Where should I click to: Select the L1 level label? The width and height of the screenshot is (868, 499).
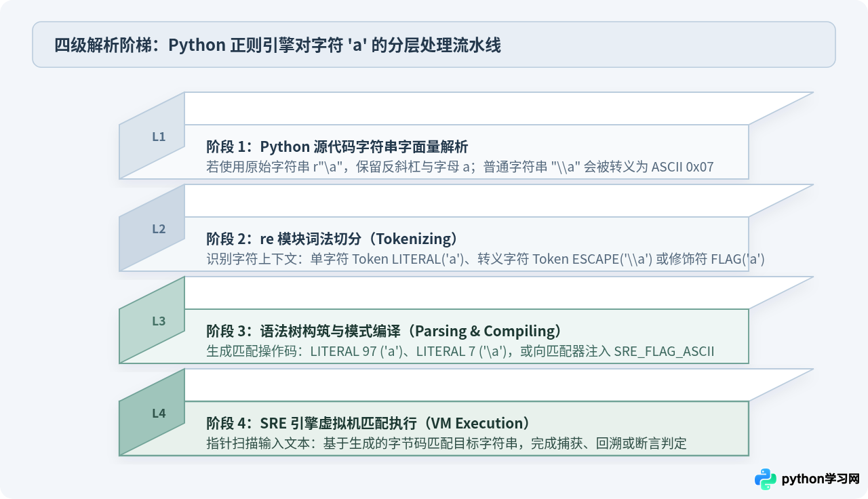159,136
